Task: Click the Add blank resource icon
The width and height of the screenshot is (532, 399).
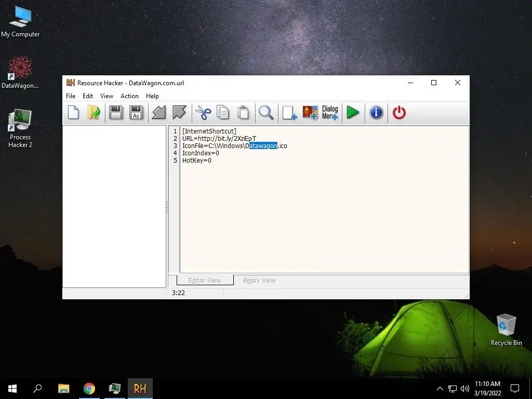Action: (289, 113)
